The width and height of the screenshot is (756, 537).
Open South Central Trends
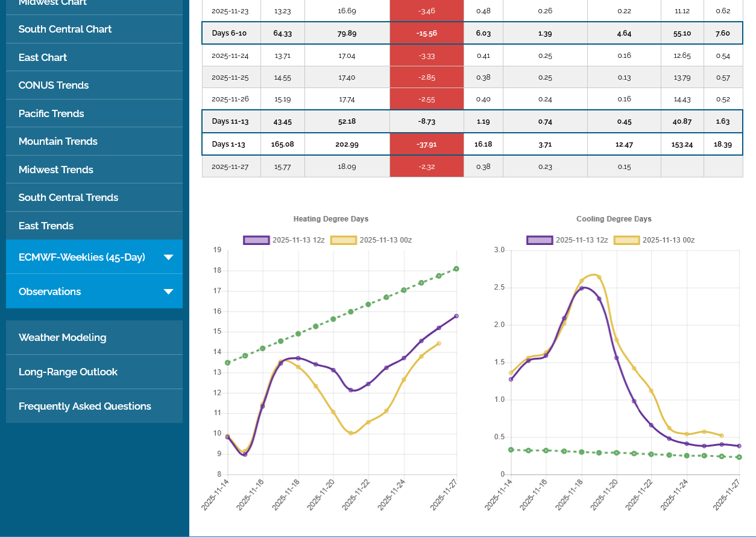(x=68, y=197)
